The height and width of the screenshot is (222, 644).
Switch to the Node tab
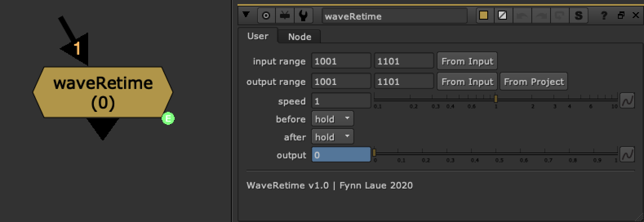(300, 37)
